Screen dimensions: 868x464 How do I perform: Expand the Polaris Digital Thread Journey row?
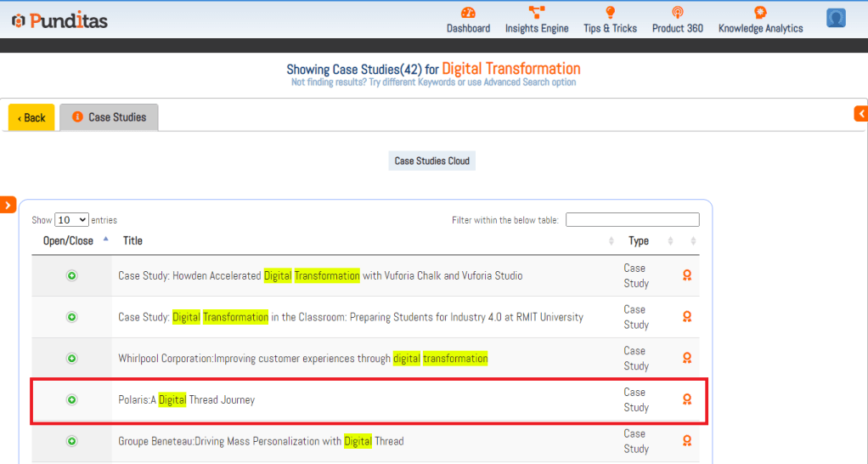[72, 399]
